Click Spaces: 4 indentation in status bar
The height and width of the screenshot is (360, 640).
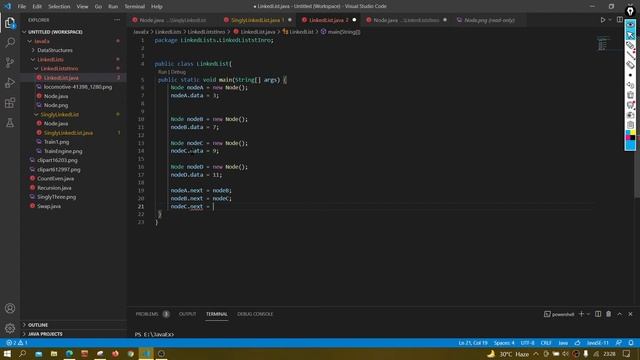point(504,343)
